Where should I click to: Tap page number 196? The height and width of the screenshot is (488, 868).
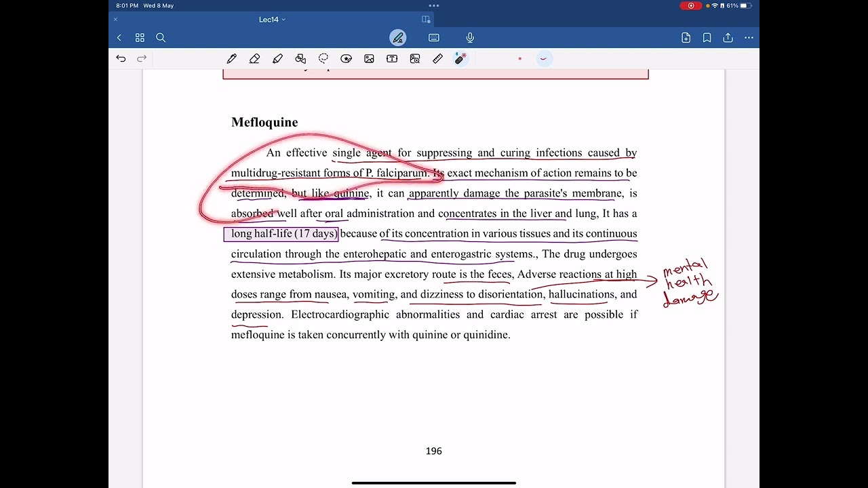click(434, 451)
